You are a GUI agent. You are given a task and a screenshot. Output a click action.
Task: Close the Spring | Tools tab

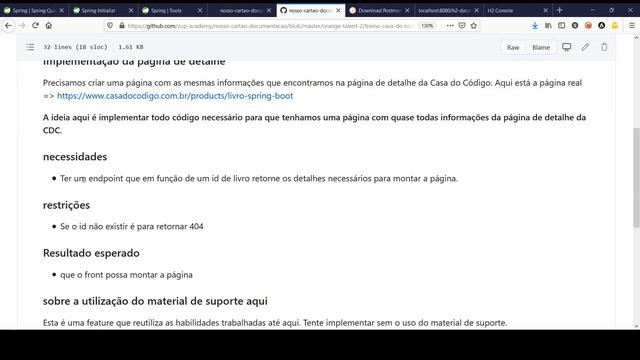[x=200, y=10]
